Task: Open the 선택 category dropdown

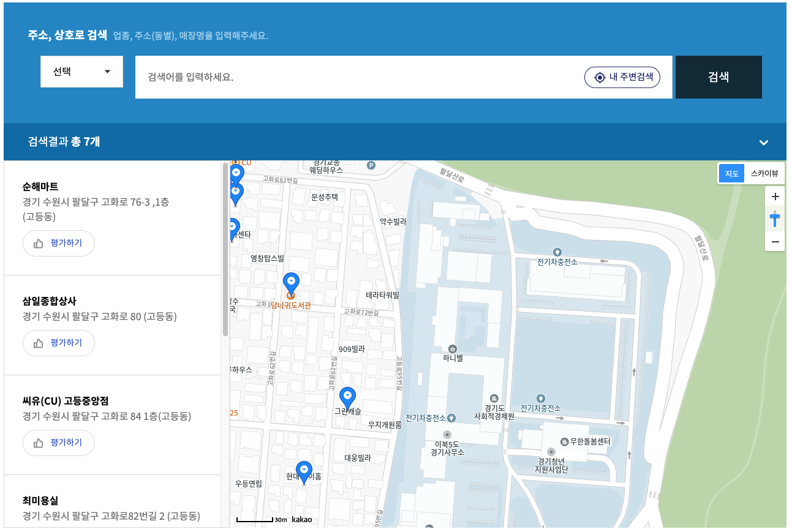Action: pos(81,72)
